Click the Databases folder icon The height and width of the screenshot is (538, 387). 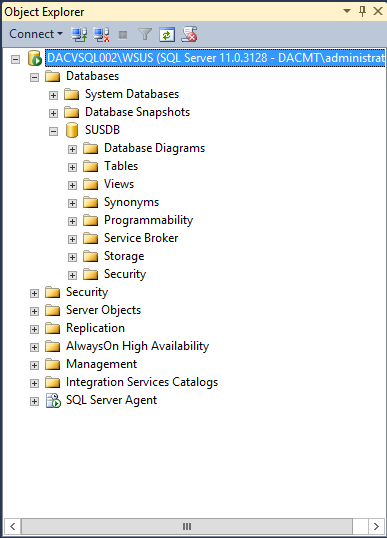tap(52, 76)
